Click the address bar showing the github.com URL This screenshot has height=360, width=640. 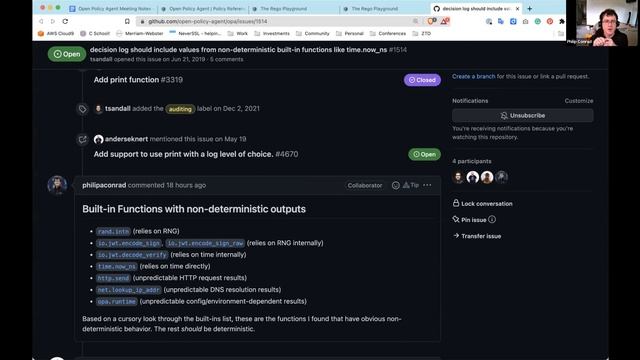pos(278,21)
